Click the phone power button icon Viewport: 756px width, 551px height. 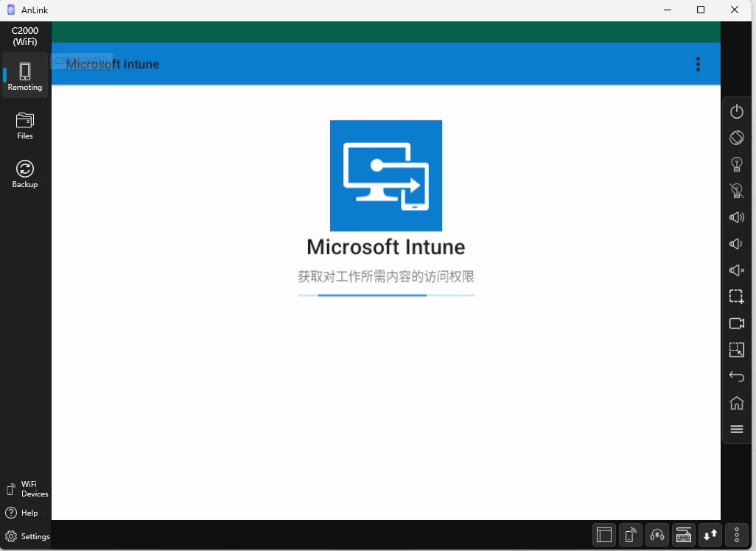tap(736, 111)
